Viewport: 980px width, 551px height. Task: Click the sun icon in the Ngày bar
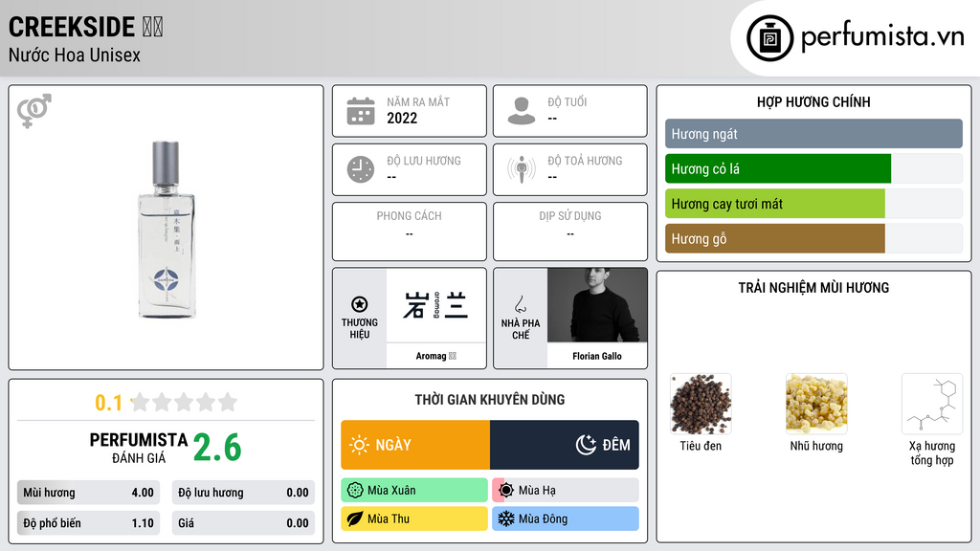[x=359, y=445]
